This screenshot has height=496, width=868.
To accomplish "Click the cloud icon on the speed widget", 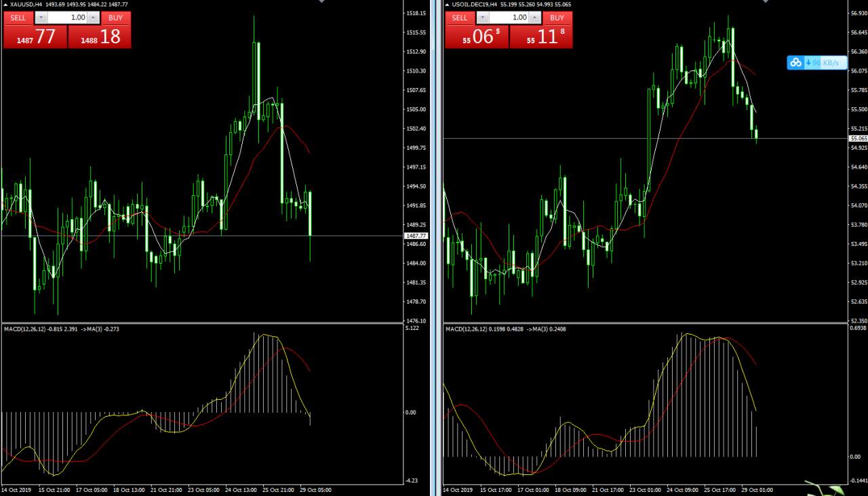I will (795, 62).
